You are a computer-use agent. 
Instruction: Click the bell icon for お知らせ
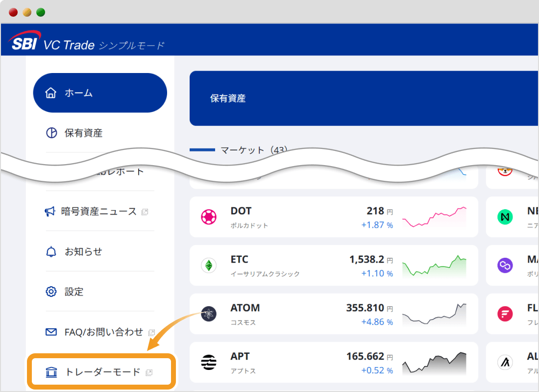click(51, 252)
